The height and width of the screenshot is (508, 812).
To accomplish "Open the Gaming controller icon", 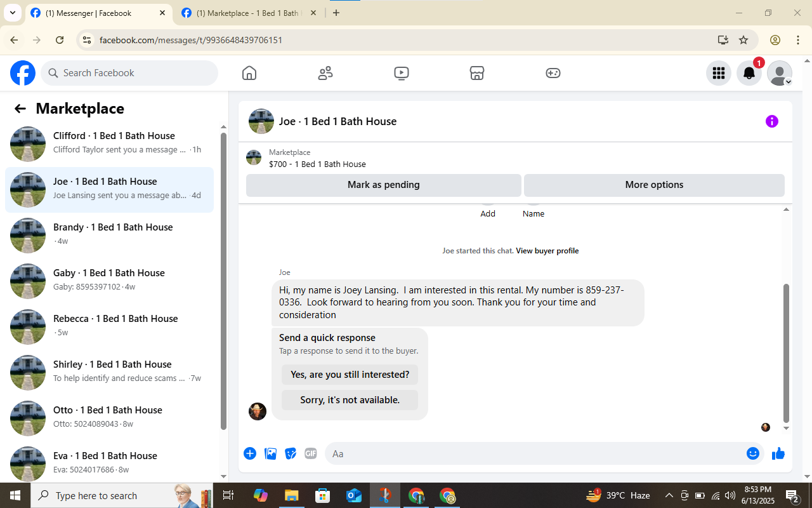I will [553, 73].
